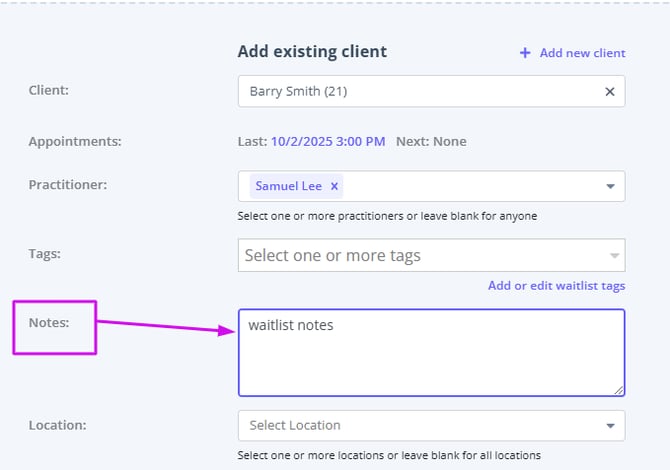The width and height of the screenshot is (670, 470).
Task: Click the Appointments label
Action: [75, 141]
